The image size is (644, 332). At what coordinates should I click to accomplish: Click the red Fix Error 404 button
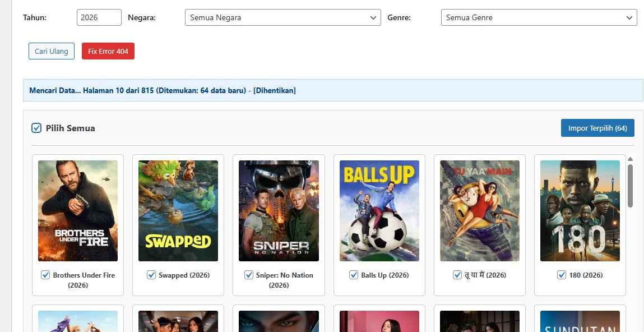point(108,51)
